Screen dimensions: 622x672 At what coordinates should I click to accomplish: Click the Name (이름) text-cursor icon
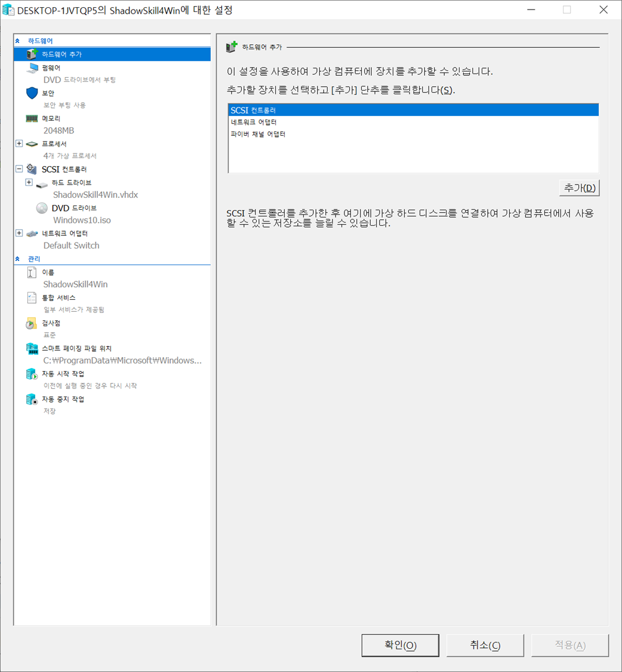pyautogui.click(x=32, y=272)
